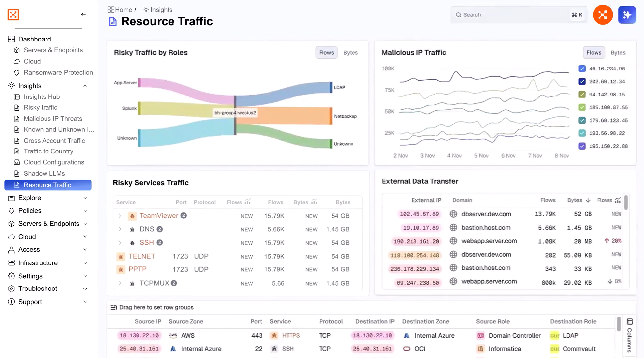Toggle the 94.142.98.15 legend checkbox
This screenshot has width=644, height=358.
[x=582, y=95]
